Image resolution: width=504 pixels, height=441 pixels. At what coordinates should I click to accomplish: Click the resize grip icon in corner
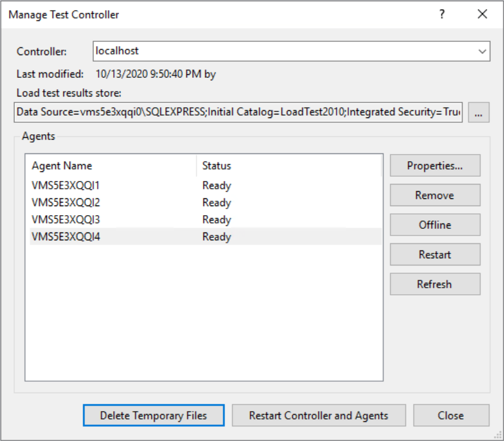[x=498, y=435]
